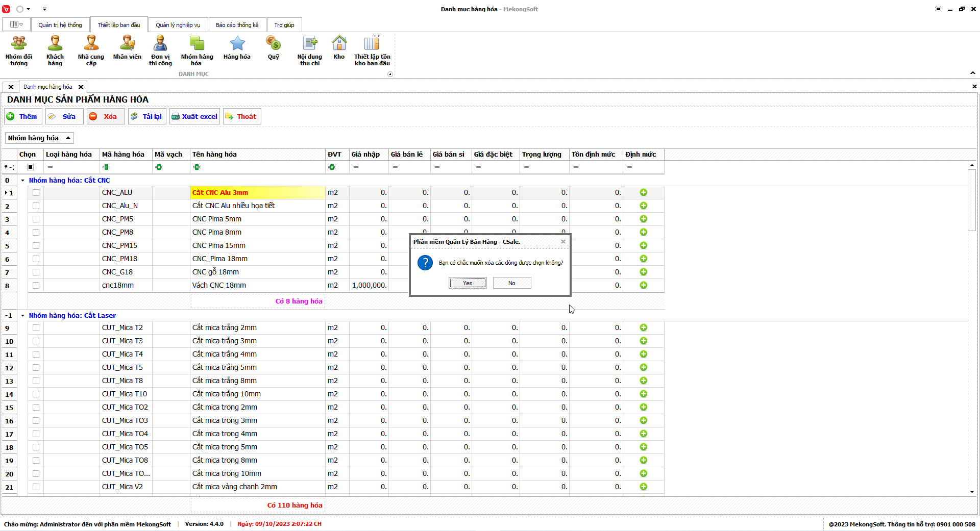Open the Nhóm hàng hóa grouping dropdown
The image size is (980, 531).
click(x=39, y=138)
